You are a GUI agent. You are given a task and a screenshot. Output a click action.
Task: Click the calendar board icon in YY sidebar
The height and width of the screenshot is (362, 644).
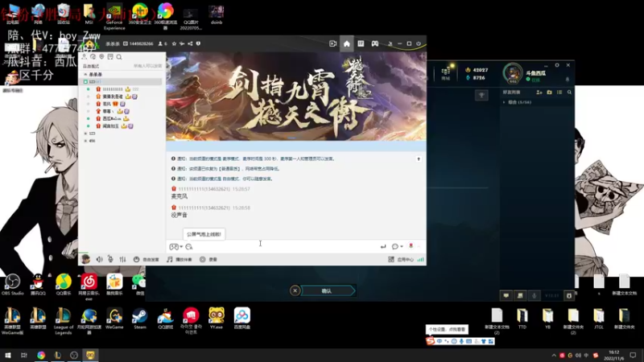tap(110, 56)
